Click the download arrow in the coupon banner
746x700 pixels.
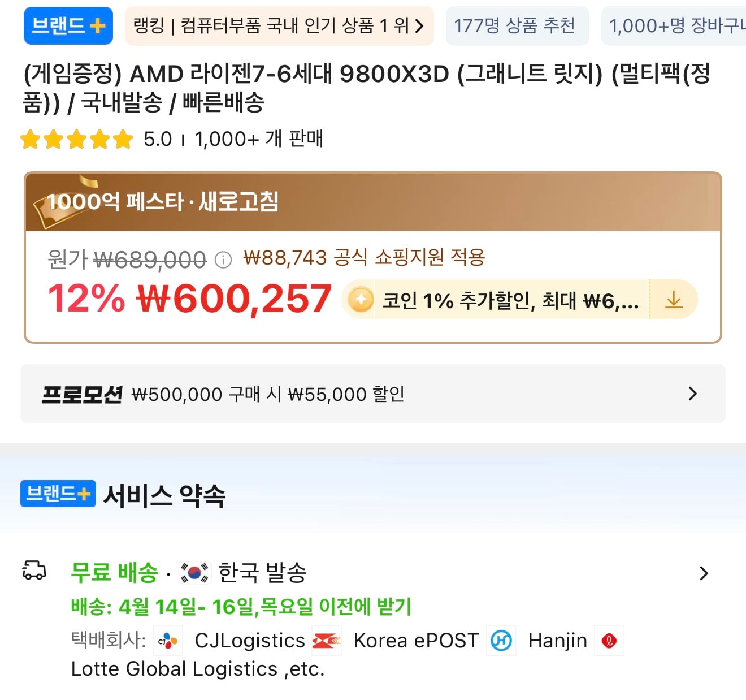[674, 300]
